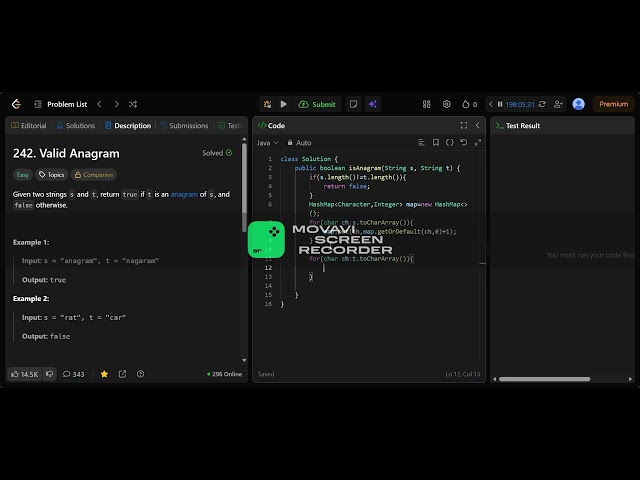Click the curly braces snippet icon

pos(449,142)
